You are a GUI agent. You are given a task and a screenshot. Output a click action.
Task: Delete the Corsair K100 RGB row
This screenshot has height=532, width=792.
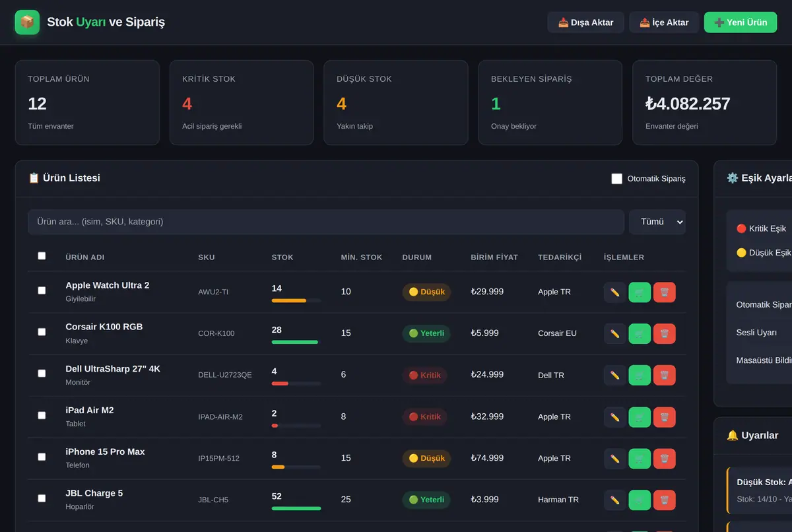point(665,333)
